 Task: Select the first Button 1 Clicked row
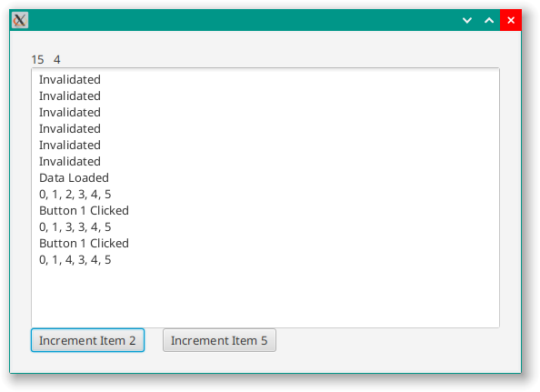265,210
